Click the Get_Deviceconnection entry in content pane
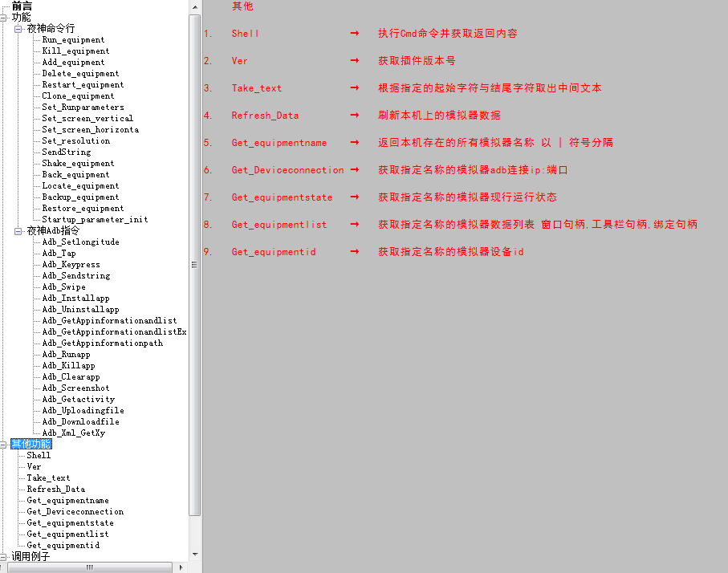Screen dimensions: 728x573 coord(288,170)
